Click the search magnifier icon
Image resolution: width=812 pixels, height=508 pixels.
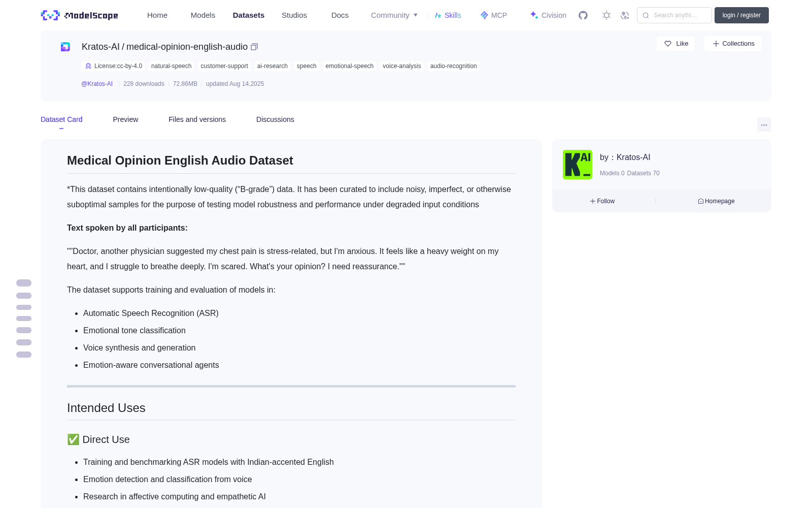(x=646, y=15)
